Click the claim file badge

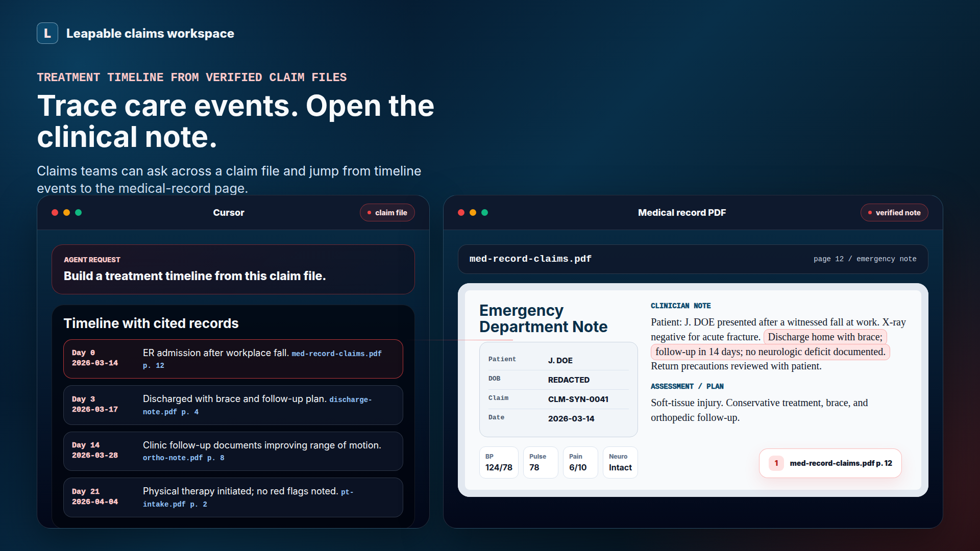[387, 213]
